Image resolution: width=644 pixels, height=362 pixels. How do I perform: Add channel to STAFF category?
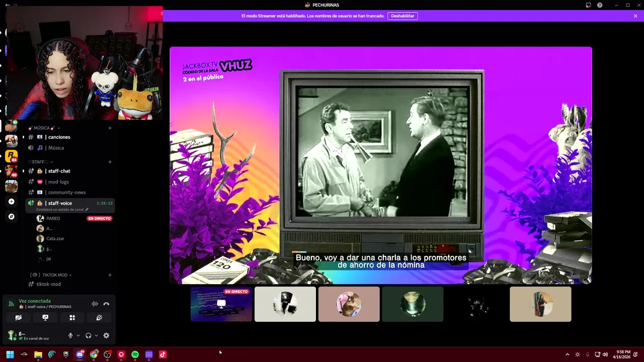[x=110, y=162]
